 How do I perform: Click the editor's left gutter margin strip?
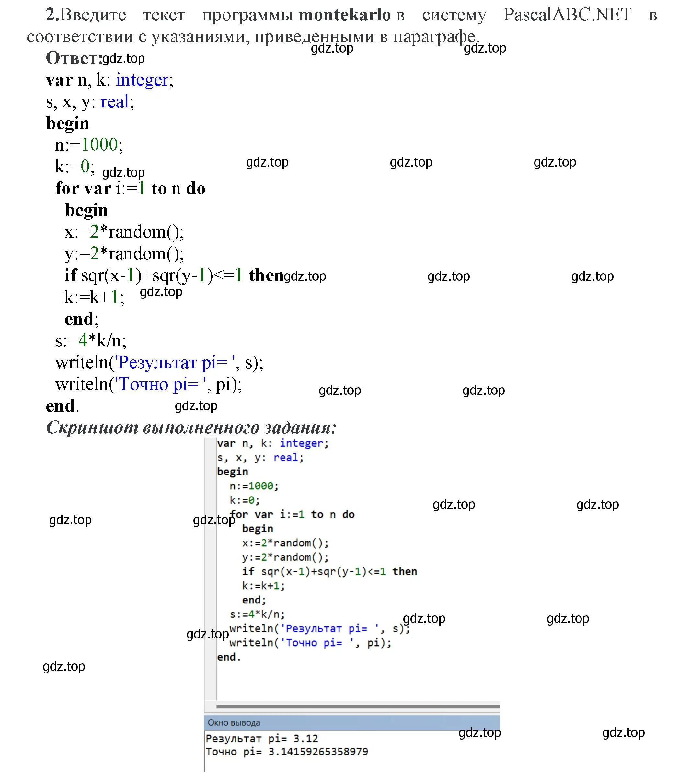210,569
